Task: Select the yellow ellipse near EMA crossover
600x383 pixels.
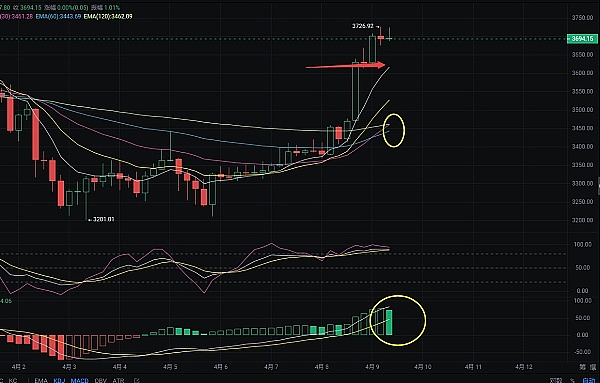Action: 394,130
